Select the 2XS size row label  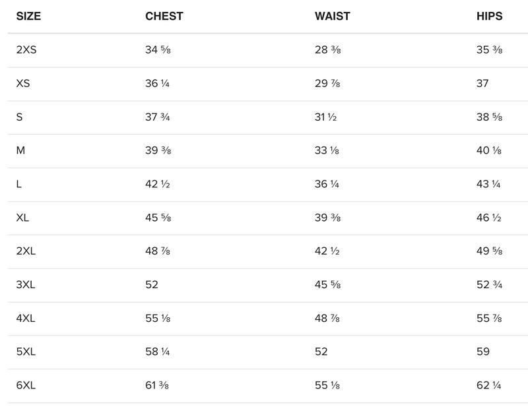(x=26, y=50)
